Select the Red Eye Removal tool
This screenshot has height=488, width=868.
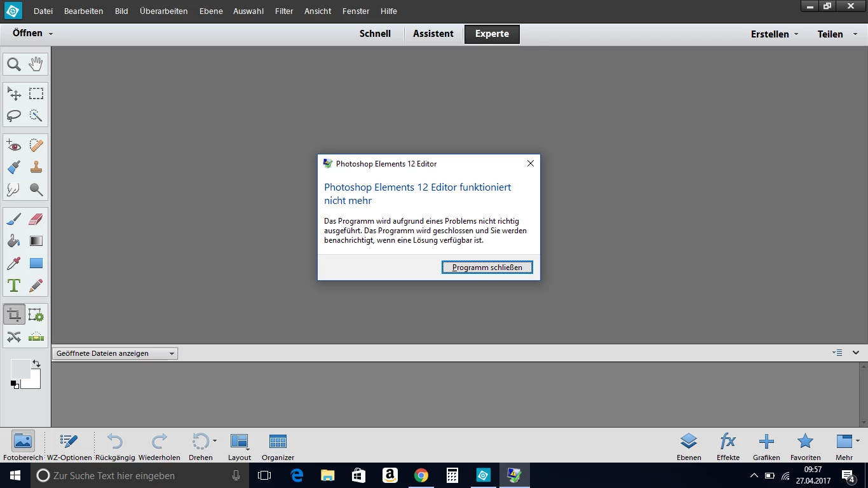coord(14,146)
